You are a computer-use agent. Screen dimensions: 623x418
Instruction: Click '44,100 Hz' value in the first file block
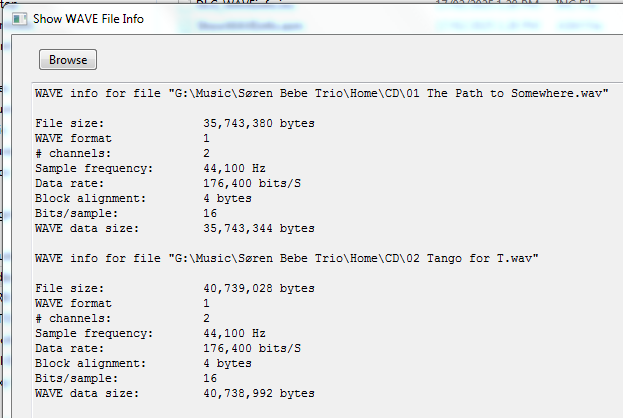click(x=234, y=168)
